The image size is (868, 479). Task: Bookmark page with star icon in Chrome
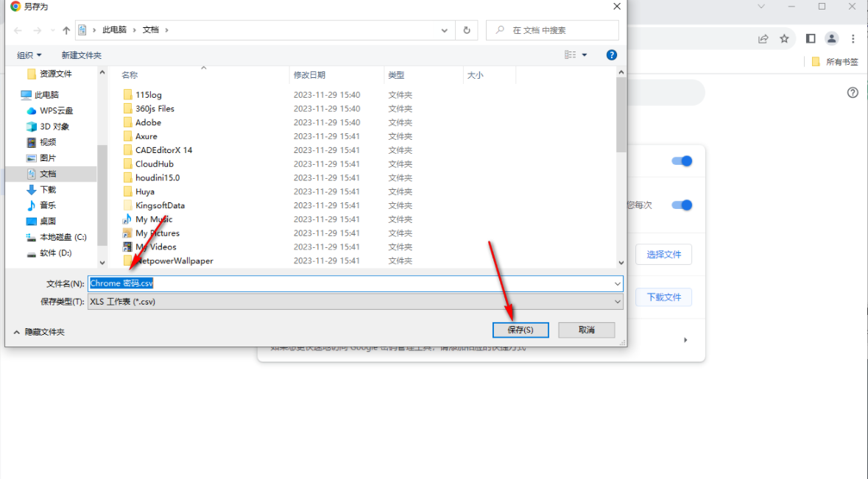[784, 39]
